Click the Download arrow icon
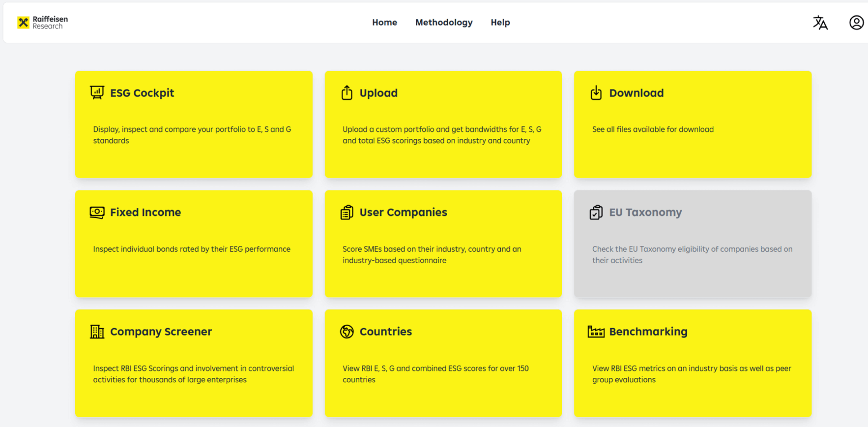 click(596, 92)
